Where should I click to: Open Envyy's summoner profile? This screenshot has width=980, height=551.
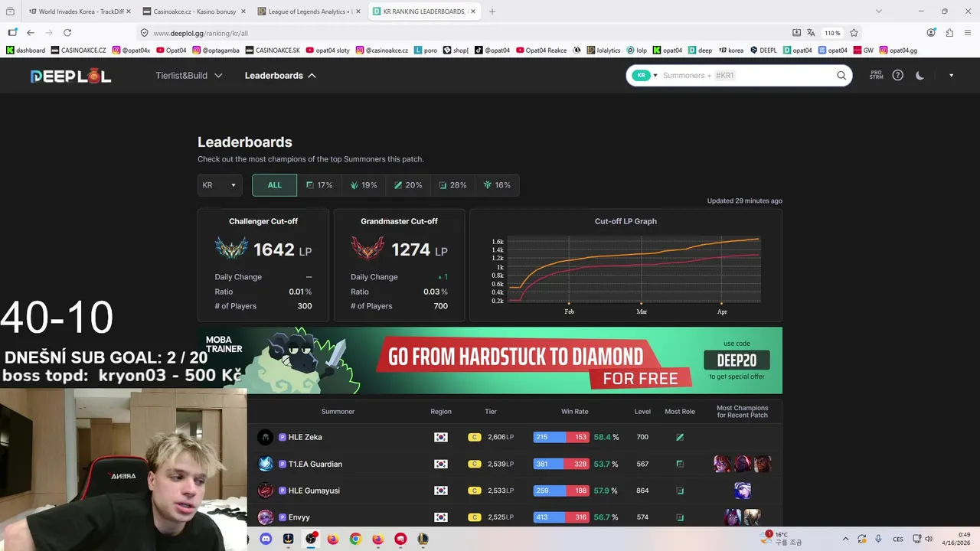tap(299, 517)
